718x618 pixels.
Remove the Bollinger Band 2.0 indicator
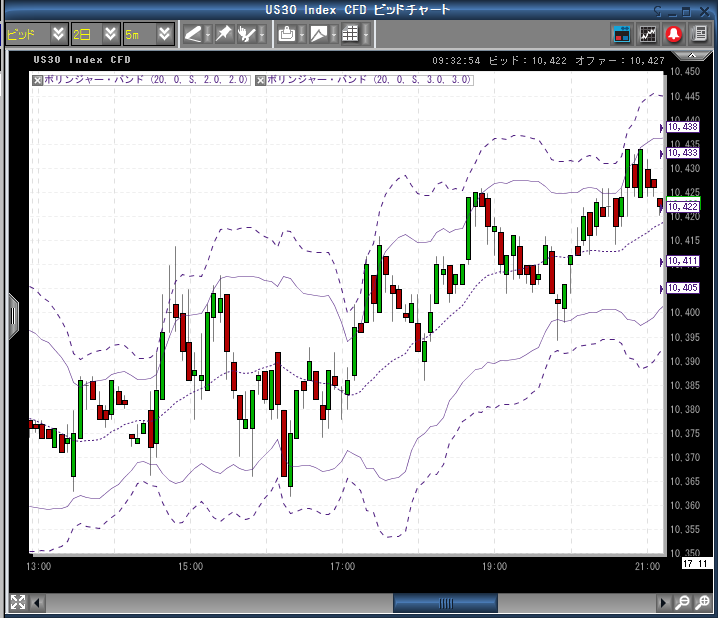click(x=38, y=79)
